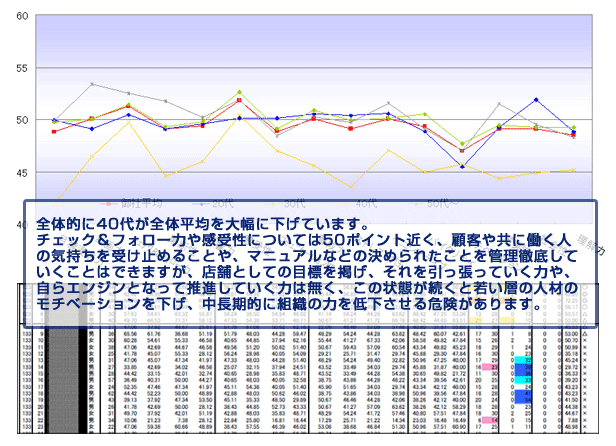
Task: Click the 55 label on the chart axis
Action: [x=22, y=68]
